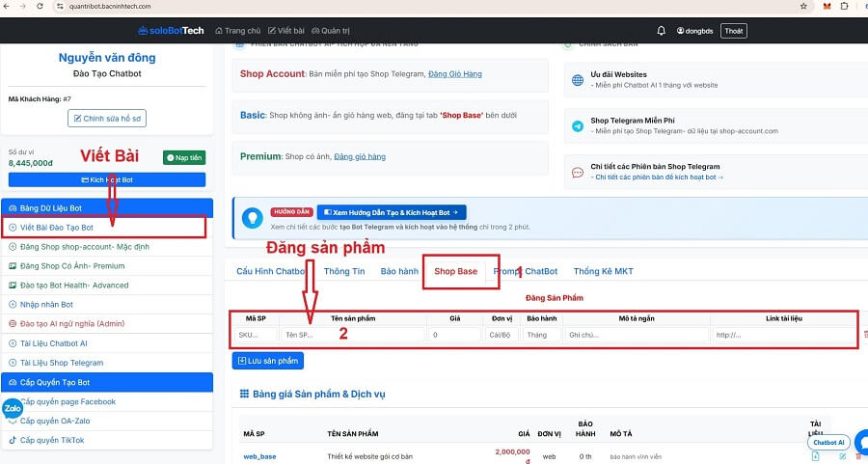Open Trang chủ in top navigation
The width and height of the screenshot is (868, 464).
237,31
